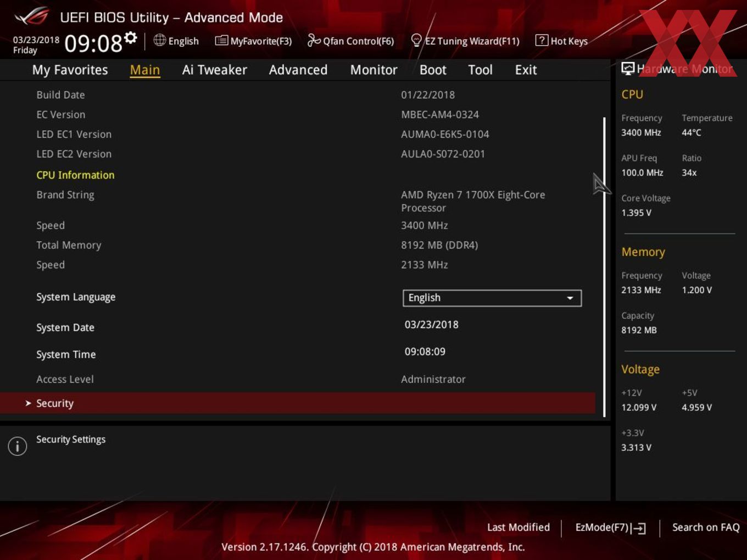Screen dimensions: 747x560
Task: Click the System Language dropdown arrow
Action: pos(570,298)
